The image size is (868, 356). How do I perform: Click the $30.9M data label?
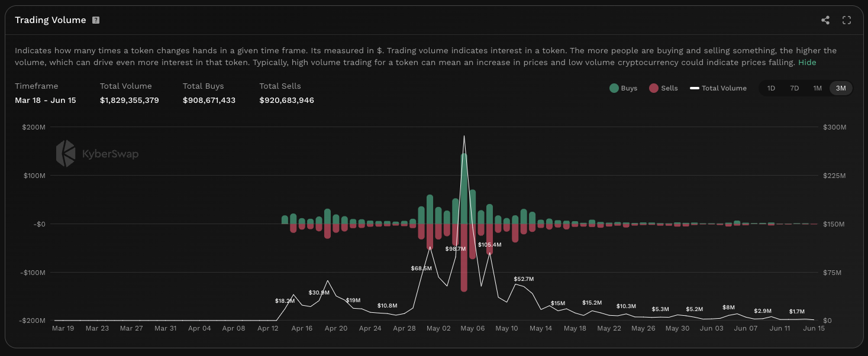319,293
